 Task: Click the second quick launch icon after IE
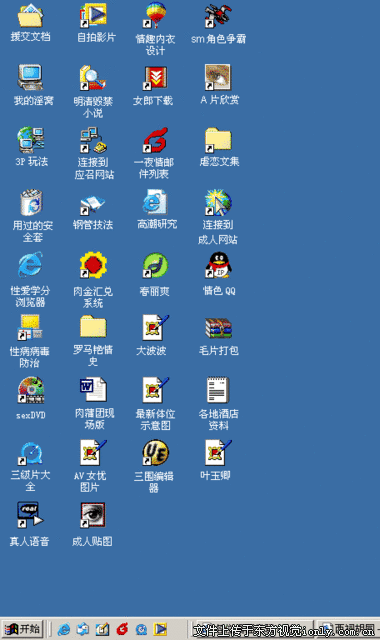pyautogui.click(x=83, y=629)
